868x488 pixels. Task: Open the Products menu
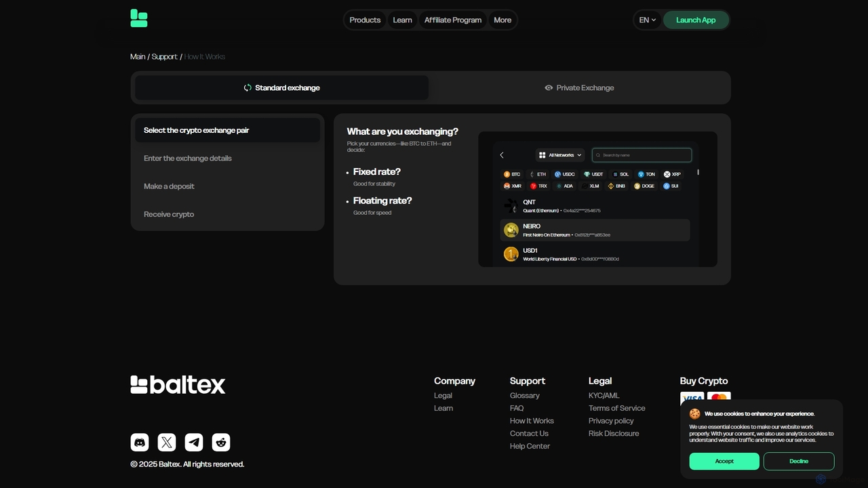pyautogui.click(x=365, y=20)
